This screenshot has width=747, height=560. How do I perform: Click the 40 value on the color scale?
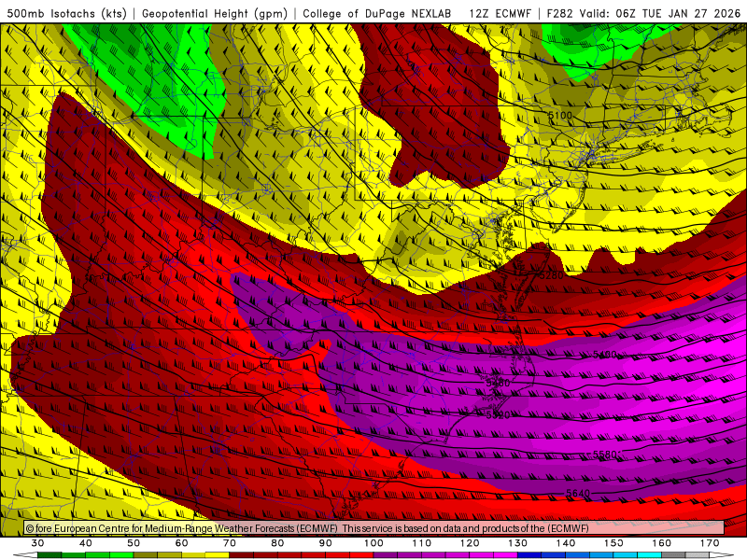click(86, 543)
